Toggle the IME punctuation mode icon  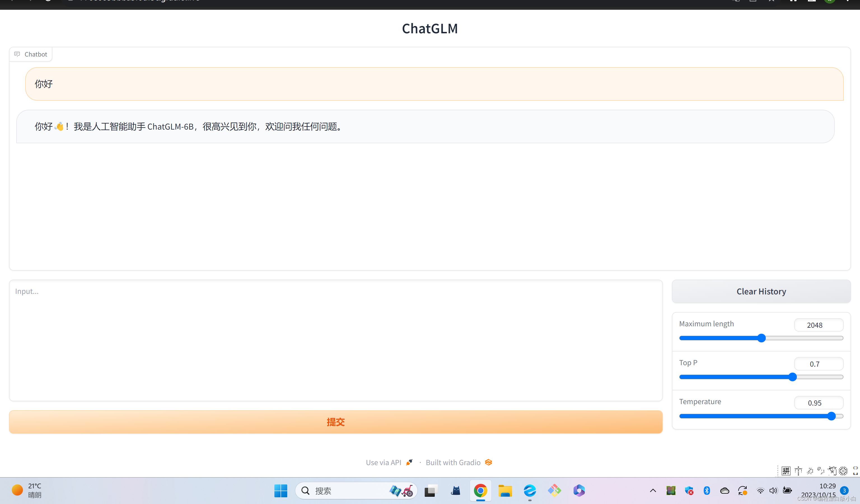point(821,471)
